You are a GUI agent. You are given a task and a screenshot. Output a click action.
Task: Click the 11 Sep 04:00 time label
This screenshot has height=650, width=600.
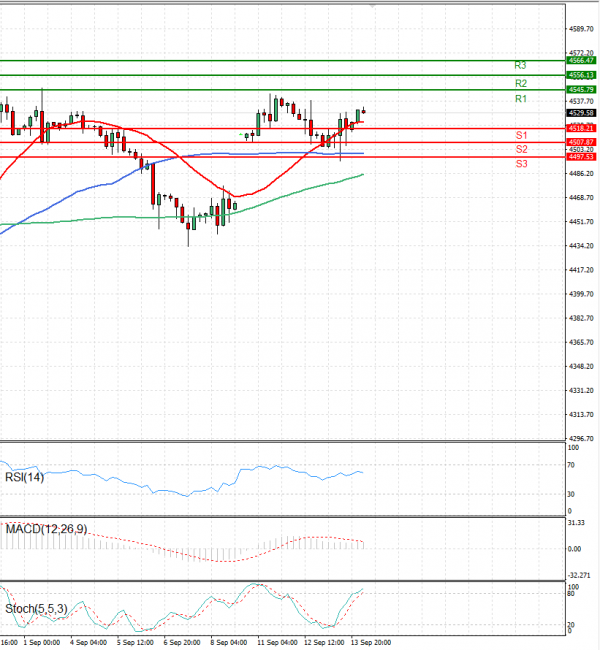[x=277, y=643]
